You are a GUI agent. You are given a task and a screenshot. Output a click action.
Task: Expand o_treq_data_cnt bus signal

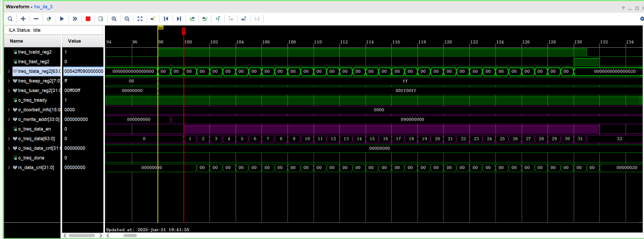(9, 148)
